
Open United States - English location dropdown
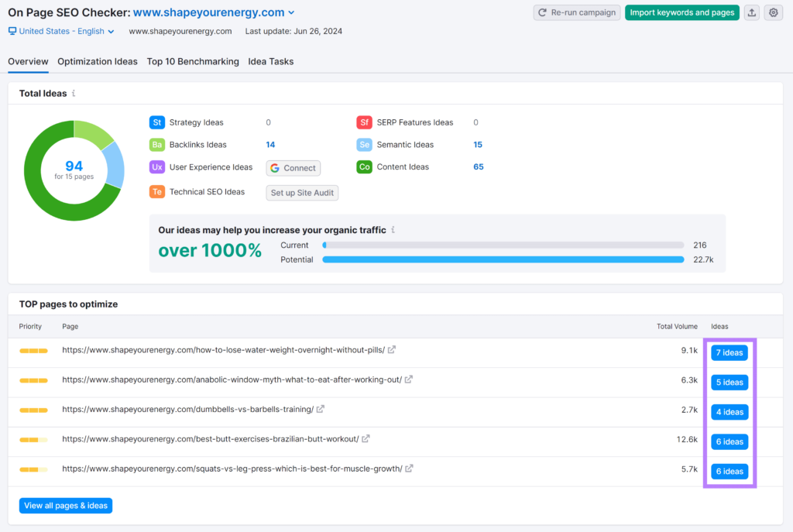click(x=61, y=31)
